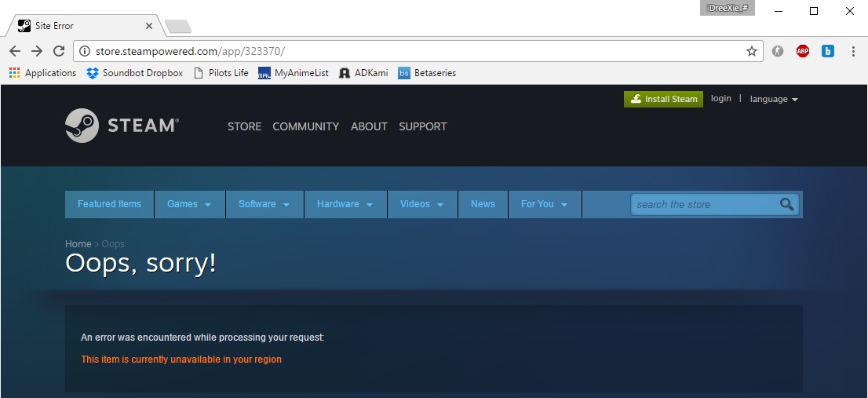Open the News tab
Screen dimensions: 868x398
pos(483,204)
